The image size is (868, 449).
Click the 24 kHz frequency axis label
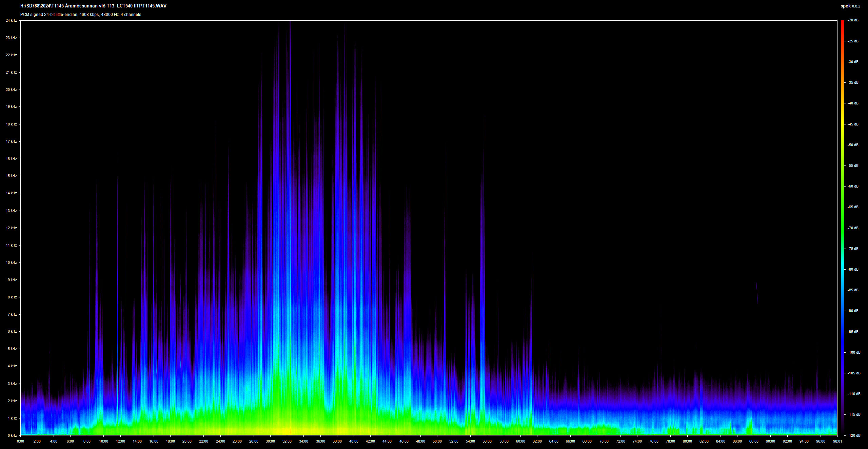11,21
